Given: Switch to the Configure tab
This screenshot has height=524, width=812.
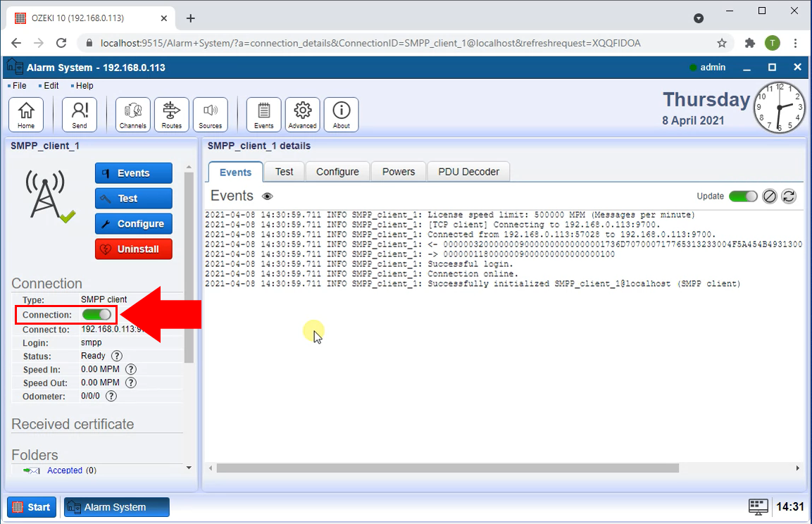Looking at the screenshot, I should pos(337,172).
